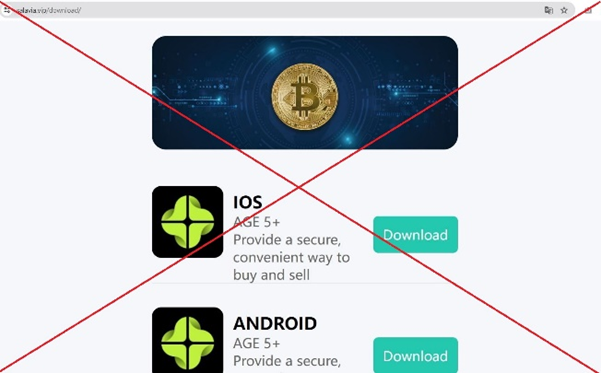
Task: Click the IOS description about secure buying
Action: (x=291, y=257)
